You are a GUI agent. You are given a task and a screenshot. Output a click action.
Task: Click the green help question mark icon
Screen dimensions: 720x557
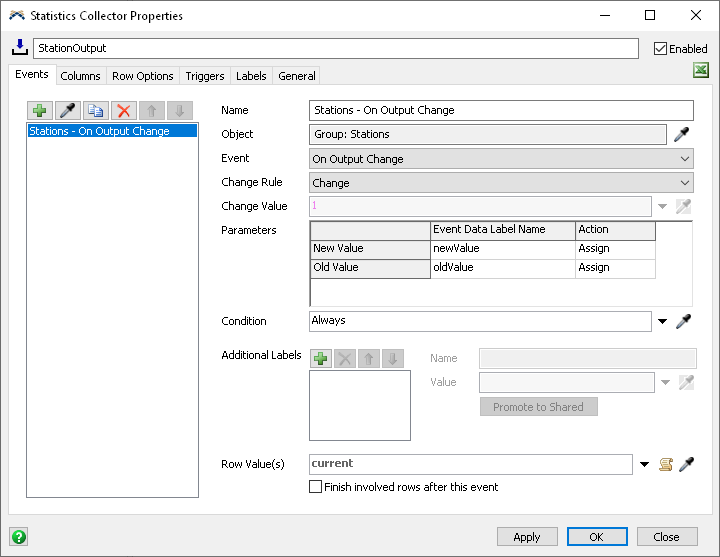pyautogui.click(x=18, y=536)
